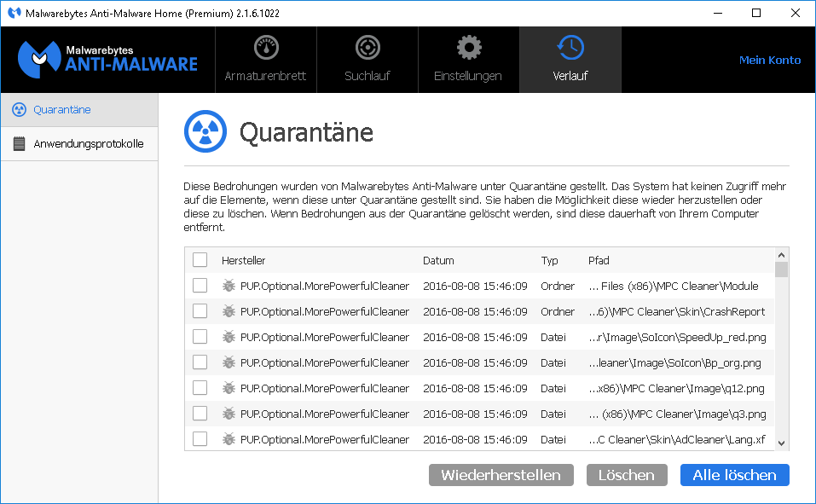
Task: Tick the checkbox for q3.png
Action: coord(200,414)
